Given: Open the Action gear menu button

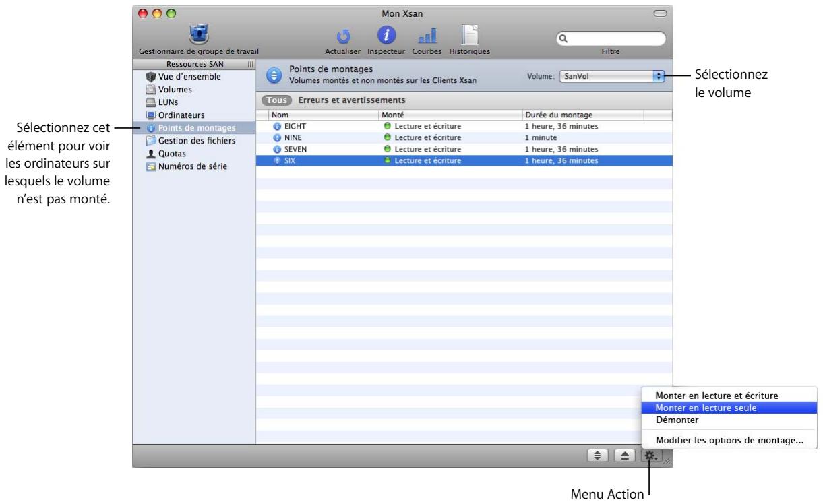Looking at the screenshot, I should click(652, 456).
